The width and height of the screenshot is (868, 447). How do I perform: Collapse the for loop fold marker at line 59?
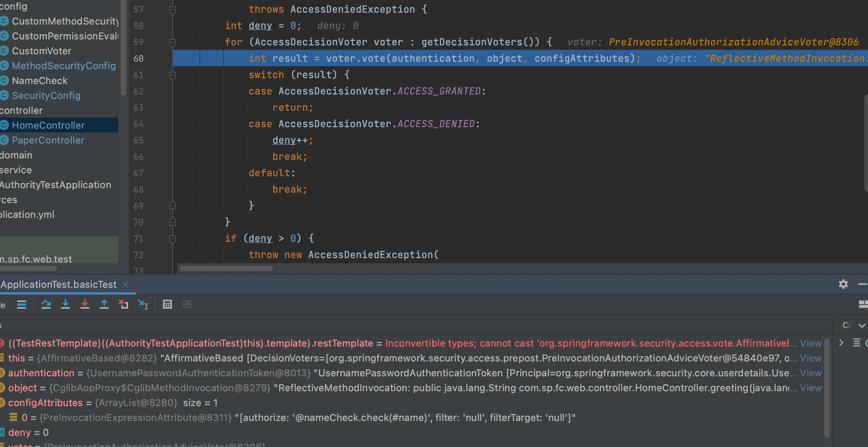(173, 43)
